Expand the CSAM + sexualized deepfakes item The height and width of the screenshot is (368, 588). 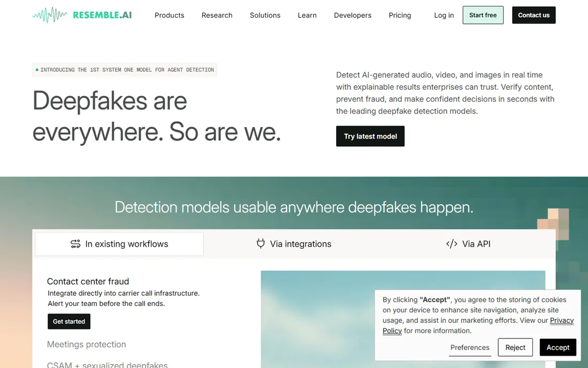[107, 364]
